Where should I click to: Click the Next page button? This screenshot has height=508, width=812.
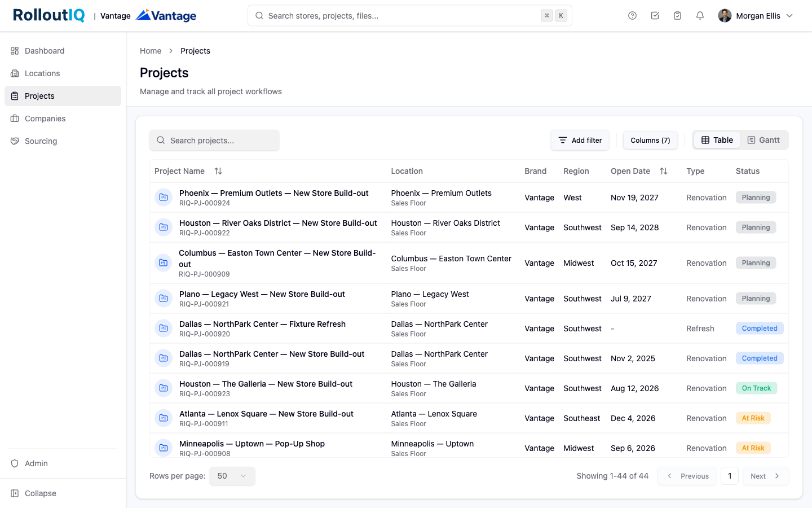tap(765, 476)
